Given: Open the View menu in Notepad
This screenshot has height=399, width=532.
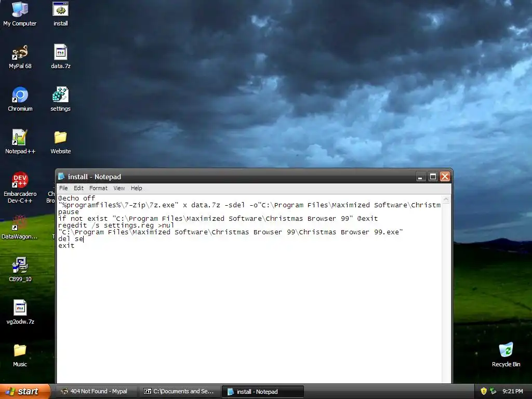Looking at the screenshot, I should (x=119, y=188).
